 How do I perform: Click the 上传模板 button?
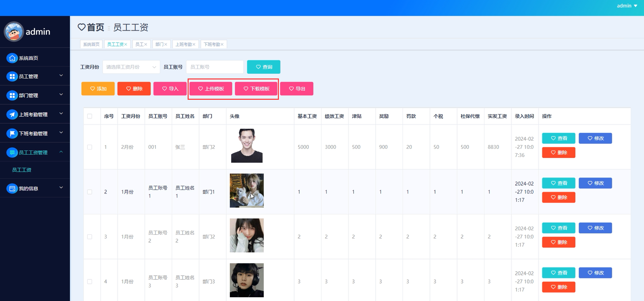click(211, 89)
